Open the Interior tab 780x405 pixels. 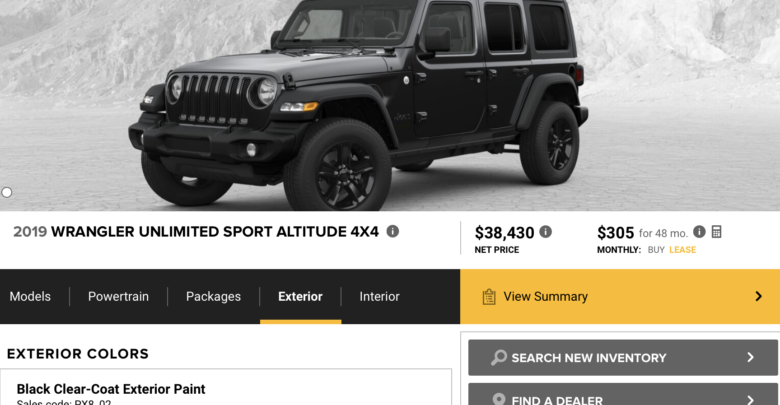click(x=380, y=297)
